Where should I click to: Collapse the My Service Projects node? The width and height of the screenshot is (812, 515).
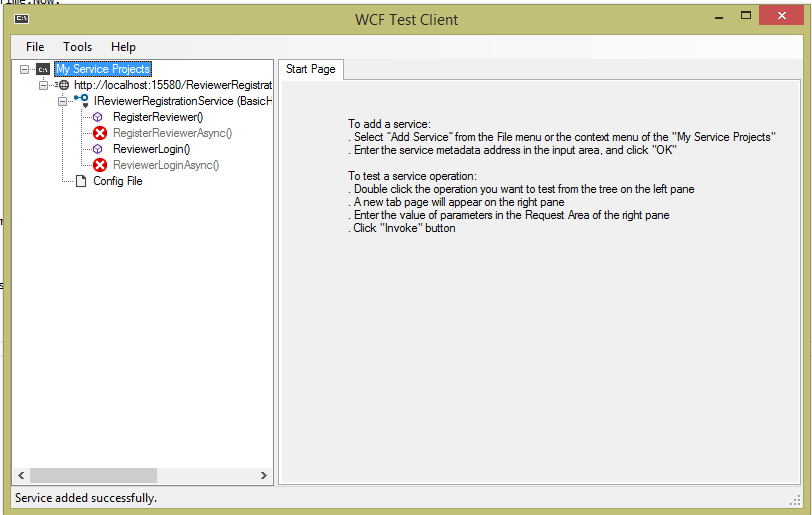tap(24, 69)
